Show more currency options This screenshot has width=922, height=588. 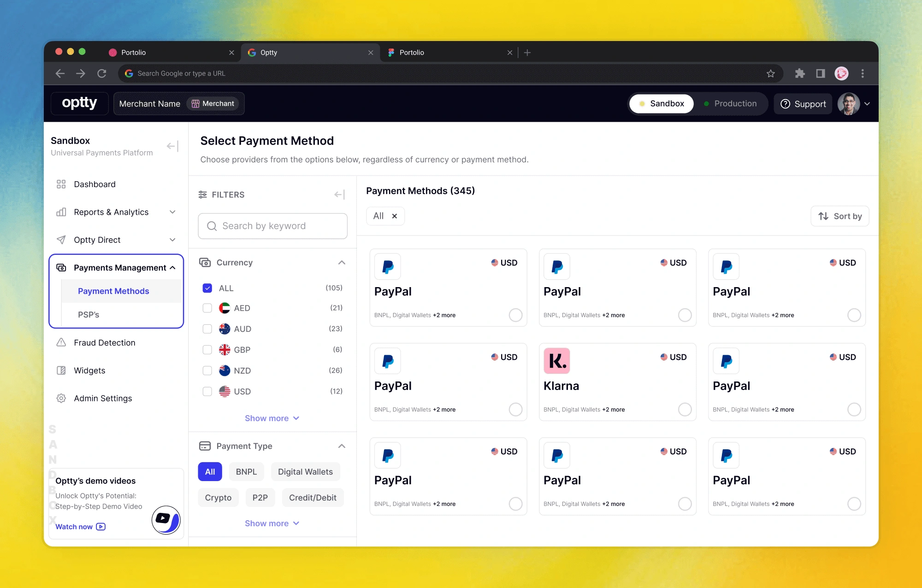(x=272, y=418)
